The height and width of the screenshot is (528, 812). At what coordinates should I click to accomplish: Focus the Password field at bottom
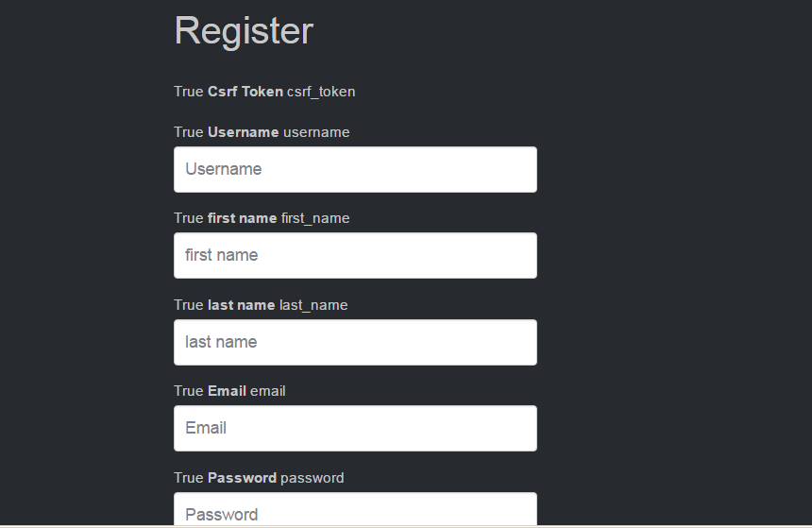coord(355,512)
